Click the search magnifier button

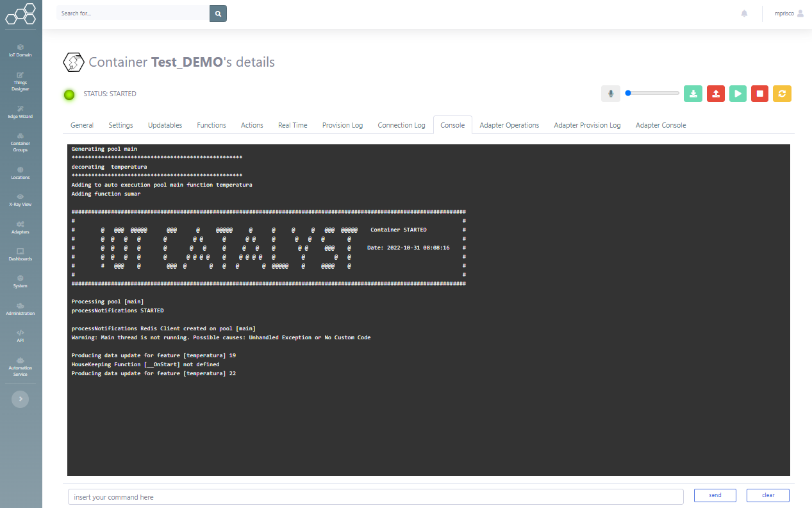point(218,13)
